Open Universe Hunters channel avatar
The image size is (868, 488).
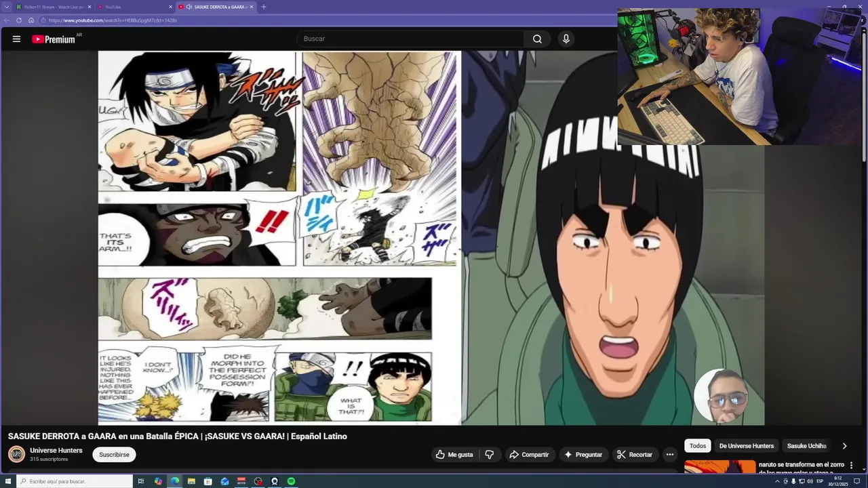(16, 454)
